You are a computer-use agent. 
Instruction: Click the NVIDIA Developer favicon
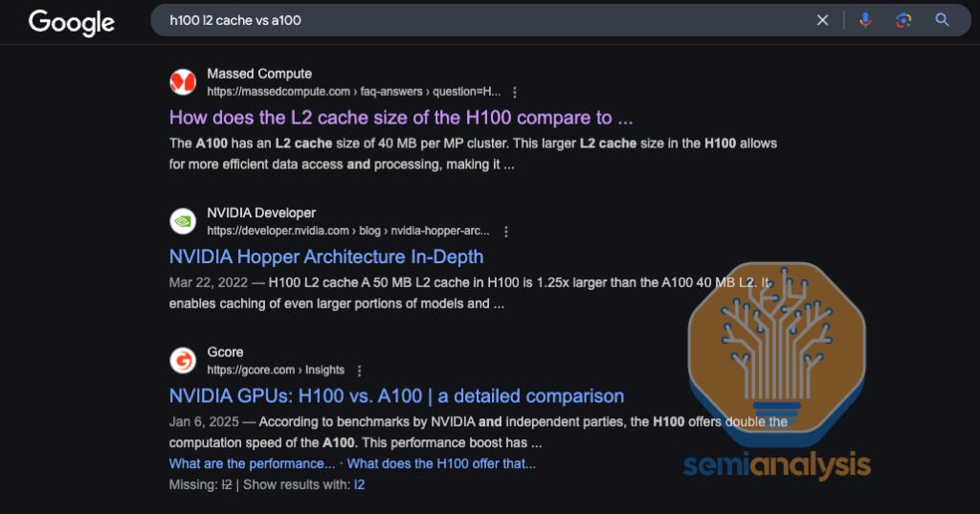(183, 221)
